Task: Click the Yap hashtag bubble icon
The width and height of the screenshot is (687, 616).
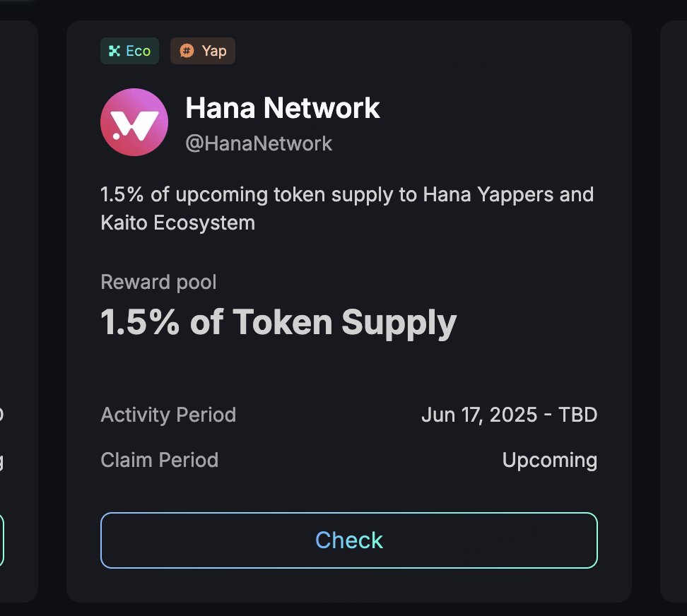Action: (187, 51)
